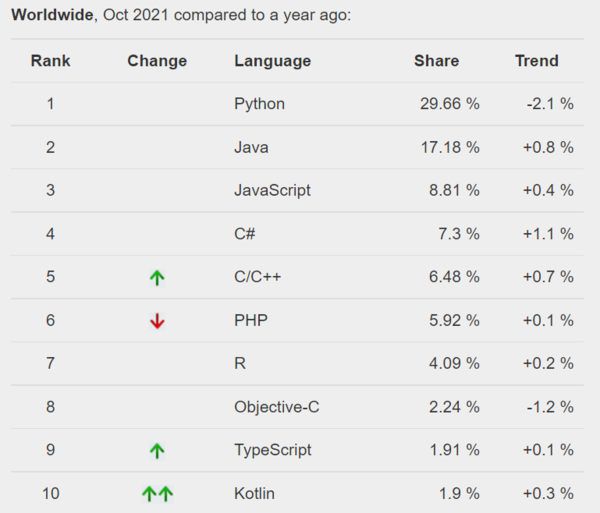Select the Java language entry
The height and width of the screenshot is (513, 600).
coord(251,147)
